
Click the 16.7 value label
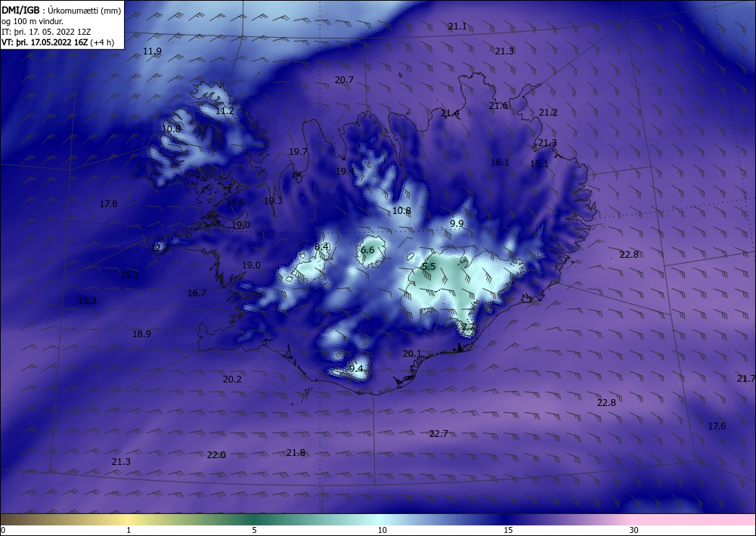pyautogui.click(x=197, y=293)
